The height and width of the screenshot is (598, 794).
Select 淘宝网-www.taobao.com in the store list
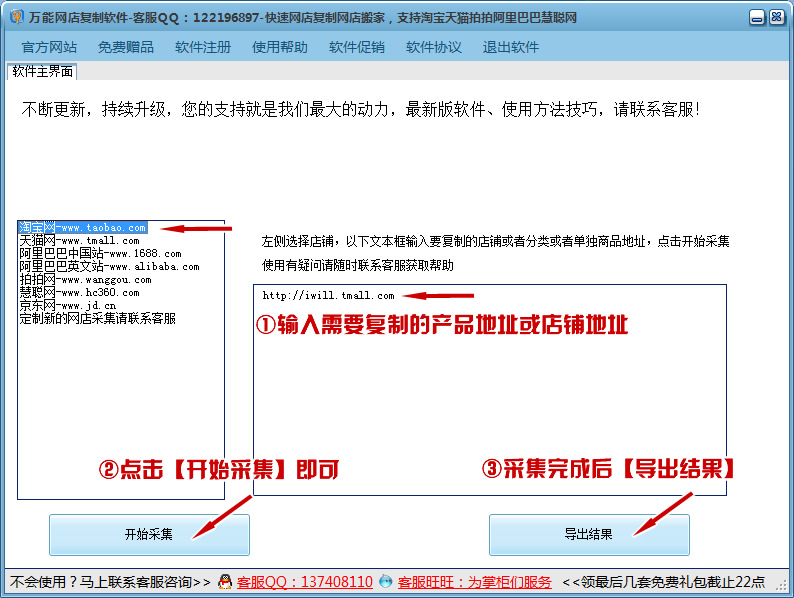[83, 227]
